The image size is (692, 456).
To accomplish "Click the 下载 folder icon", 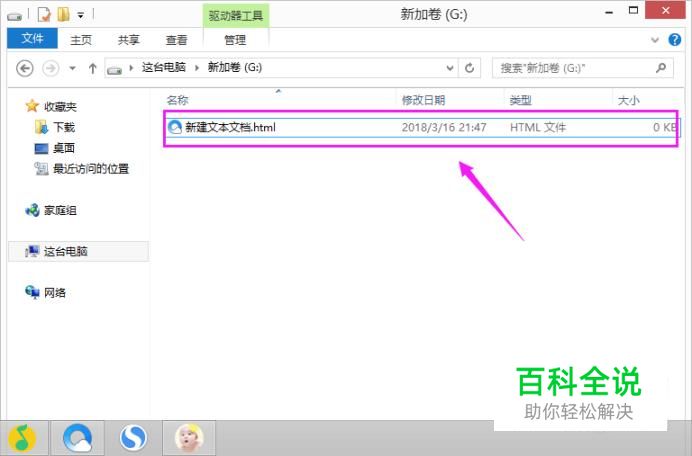I will click(41, 128).
